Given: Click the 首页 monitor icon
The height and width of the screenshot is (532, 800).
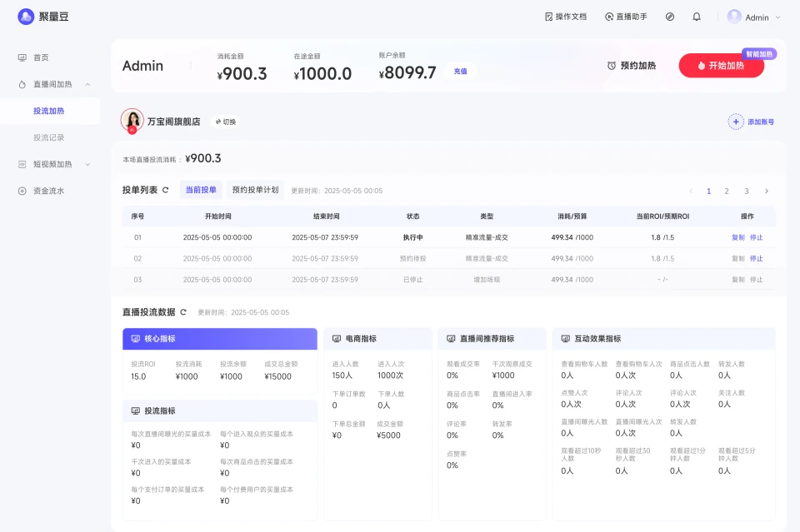Looking at the screenshot, I should (22, 57).
